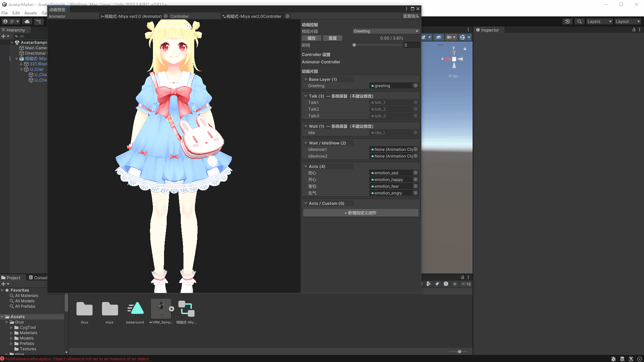Open the Layers dropdown

[599, 21]
